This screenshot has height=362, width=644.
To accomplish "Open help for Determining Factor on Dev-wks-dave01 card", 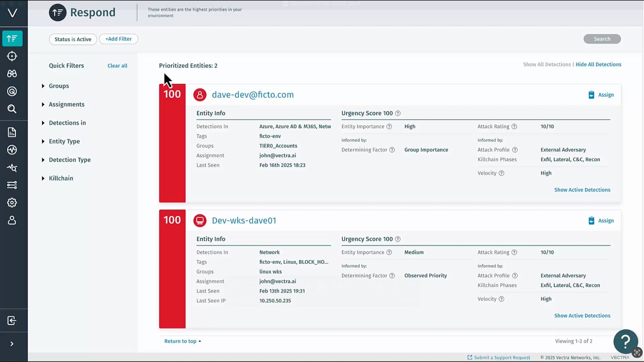I will pos(392,276).
